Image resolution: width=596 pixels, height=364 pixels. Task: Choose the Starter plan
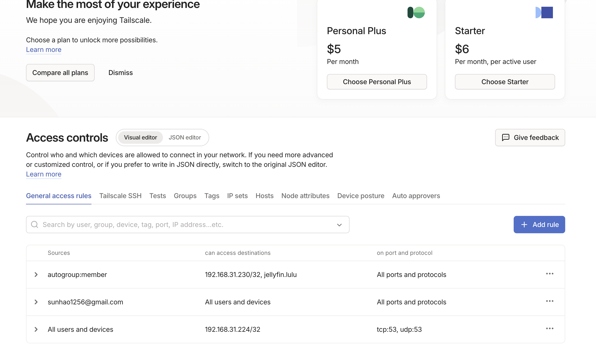(x=505, y=82)
